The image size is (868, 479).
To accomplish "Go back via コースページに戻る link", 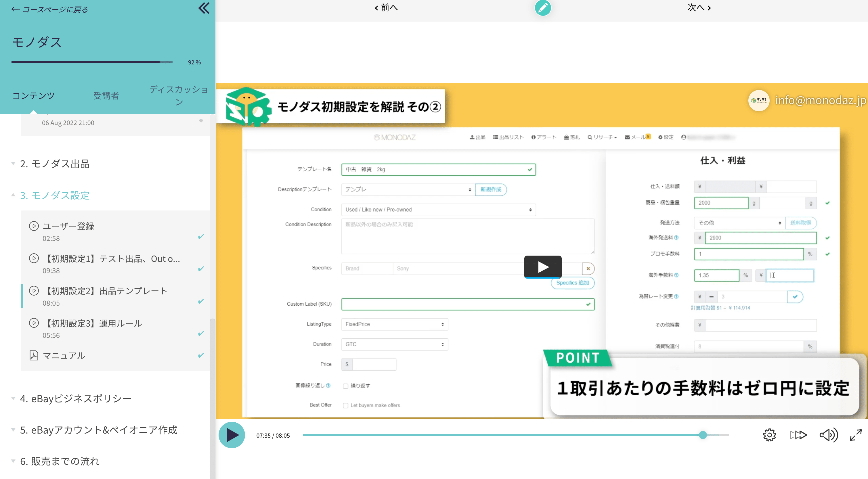I will [x=49, y=9].
